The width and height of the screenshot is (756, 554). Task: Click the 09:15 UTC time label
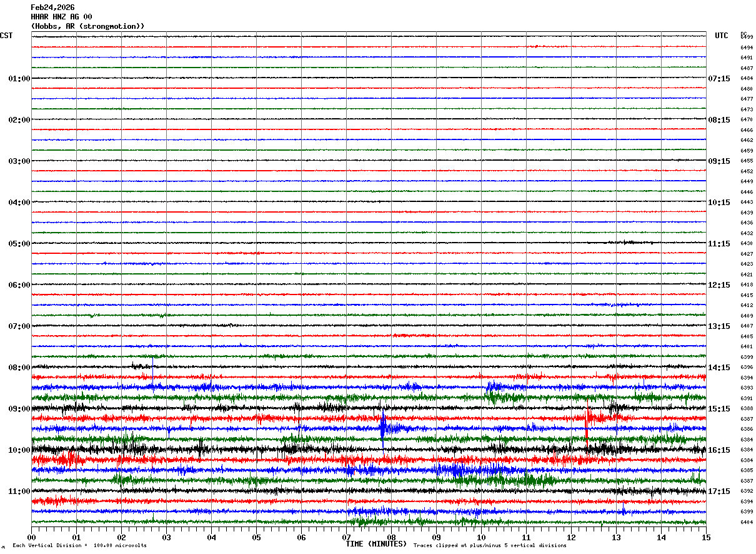coord(719,161)
